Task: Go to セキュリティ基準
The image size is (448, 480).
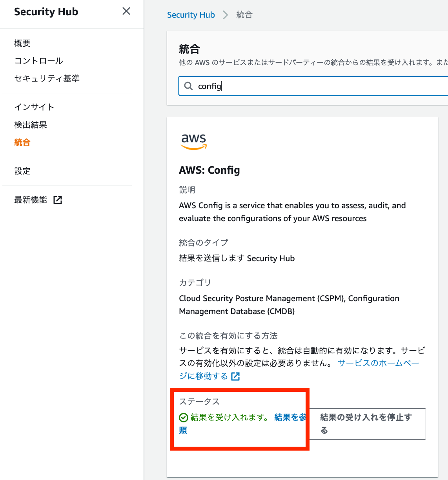Action: (x=47, y=78)
